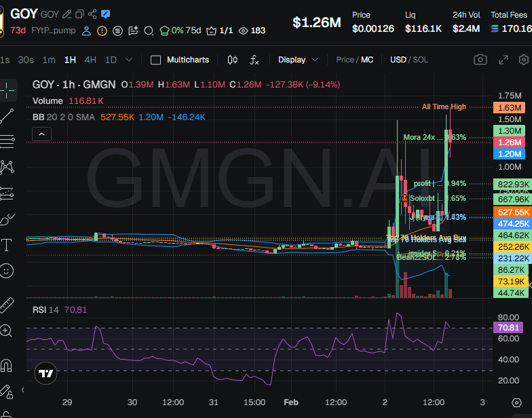Select the 1D timeframe
532x418 pixels.
111,60
